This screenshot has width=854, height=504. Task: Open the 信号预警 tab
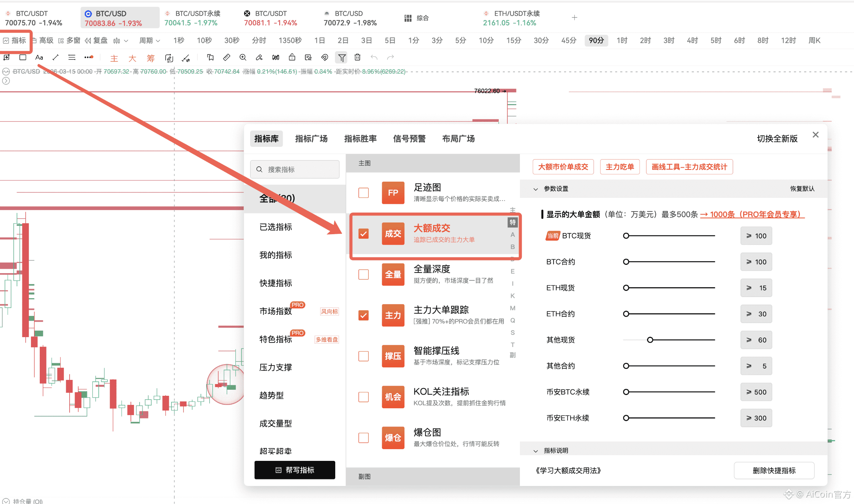pyautogui.click(x=409, y=139)
